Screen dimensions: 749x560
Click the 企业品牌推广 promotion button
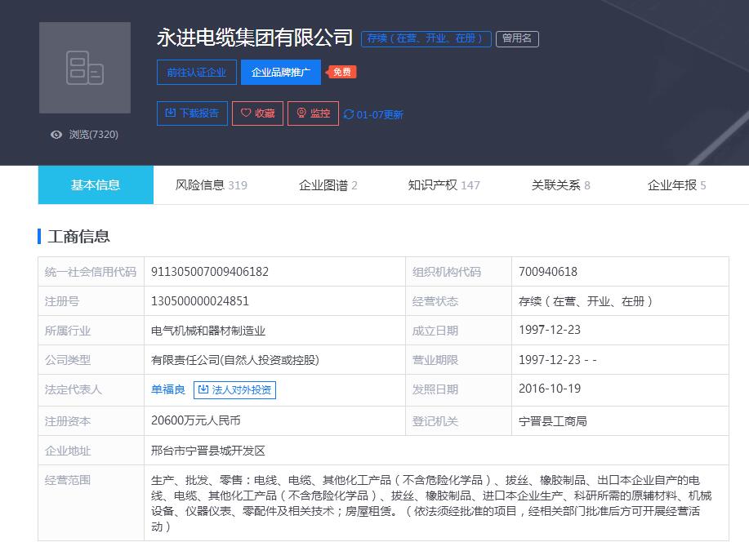280,73
